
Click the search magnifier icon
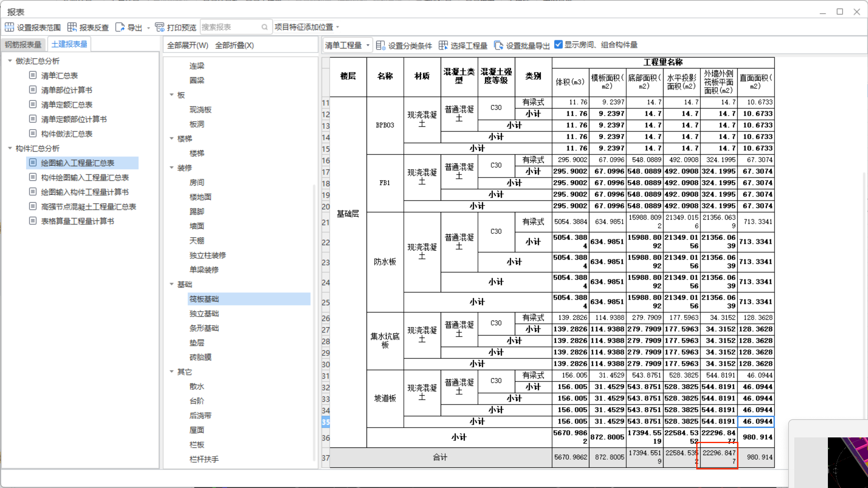(264, 27)
